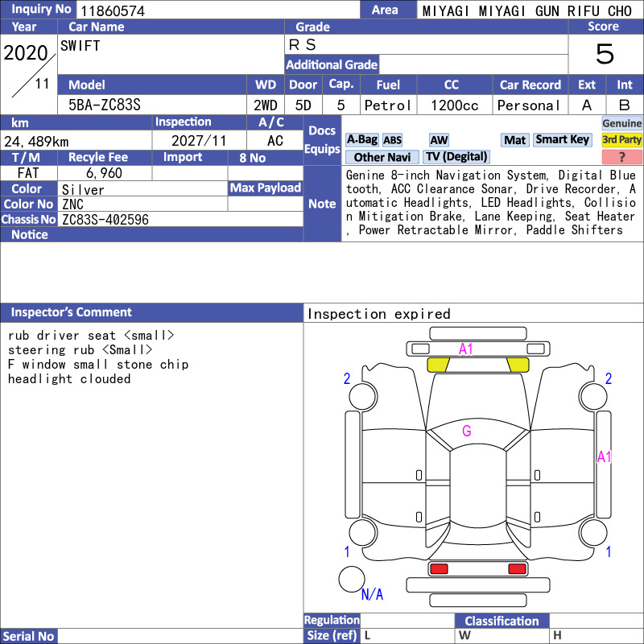Select grade value RS
This screenshot has height=644, width=644.
click(303, 45)
